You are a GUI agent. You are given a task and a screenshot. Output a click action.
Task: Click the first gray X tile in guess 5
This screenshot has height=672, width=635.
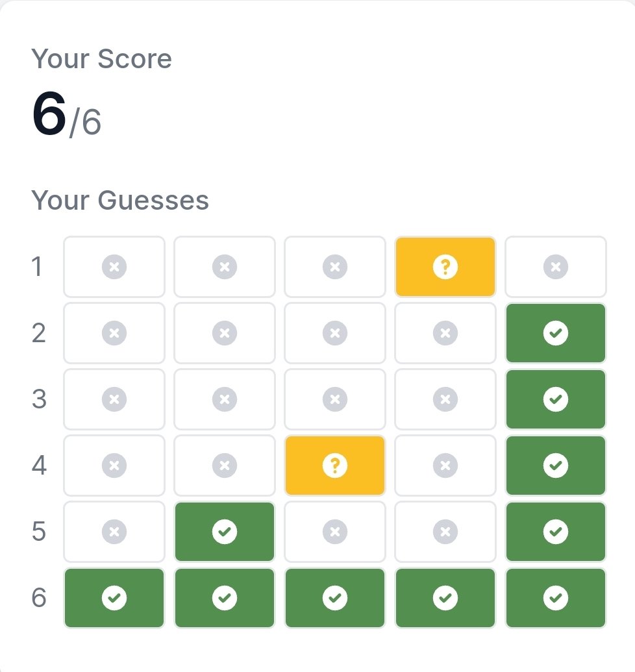click(114, 531)
